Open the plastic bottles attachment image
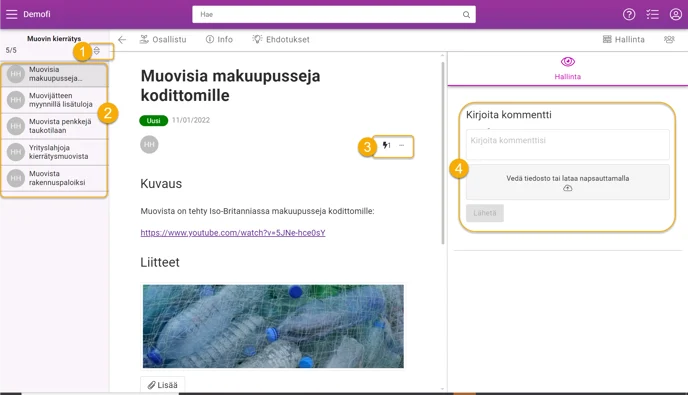This screenshot has height=395, width=688. point(273,326)
